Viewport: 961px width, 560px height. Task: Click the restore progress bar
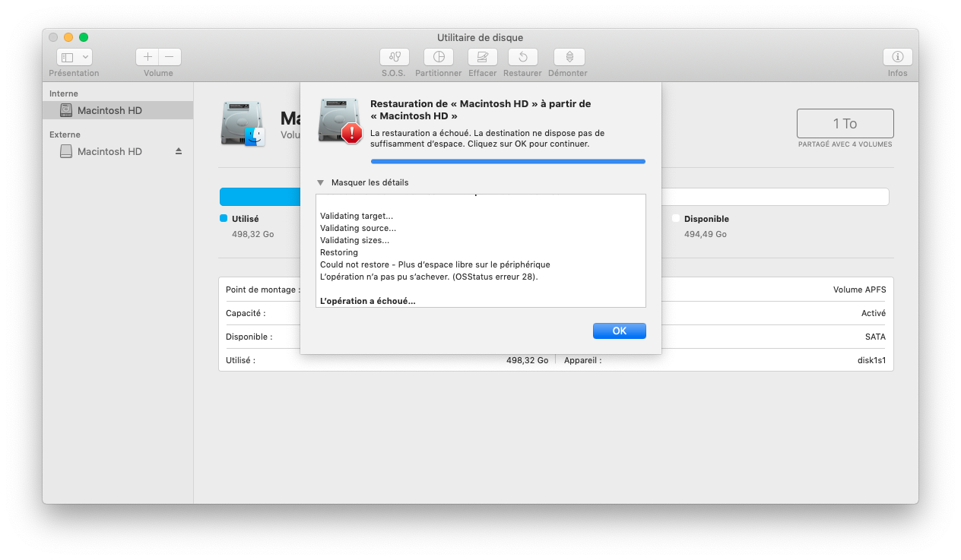point(508,161)
